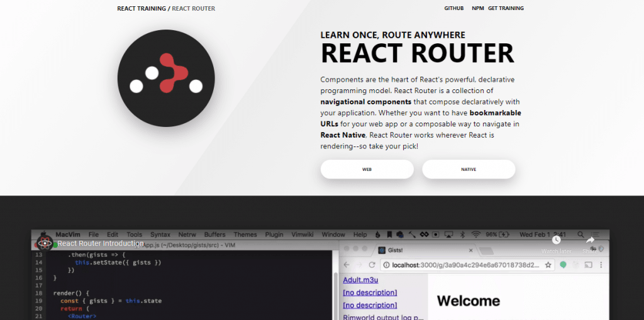Viewport: 644px width, 320px height.
Task: Add video to Watch later
Action: (556, 244)
